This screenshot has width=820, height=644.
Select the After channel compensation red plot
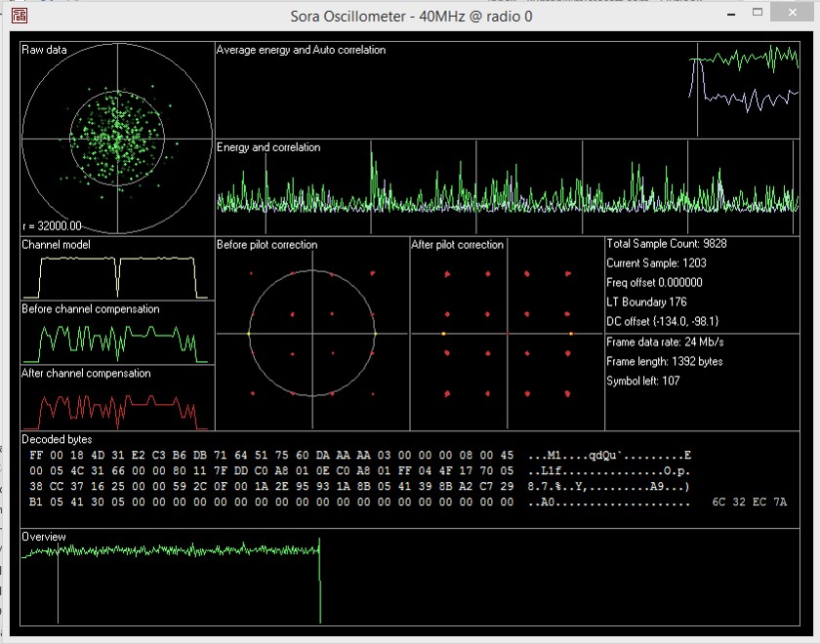(x=117, y=404)
